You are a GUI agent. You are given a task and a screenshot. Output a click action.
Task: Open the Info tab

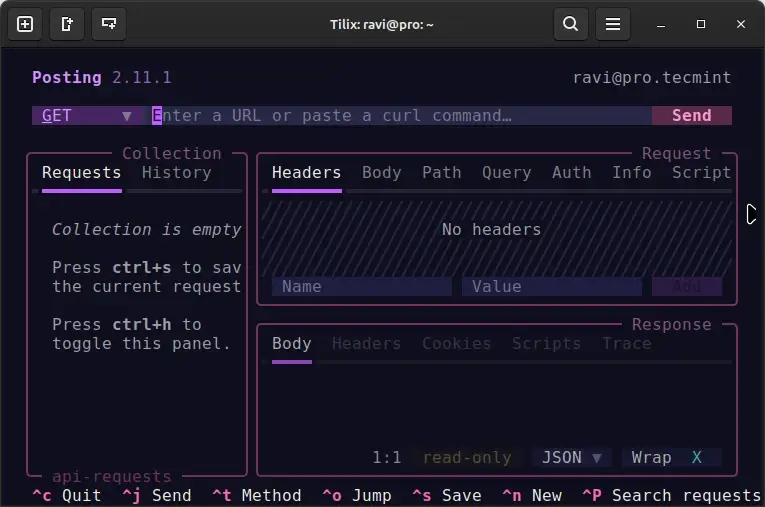click(x=632, y=173)
